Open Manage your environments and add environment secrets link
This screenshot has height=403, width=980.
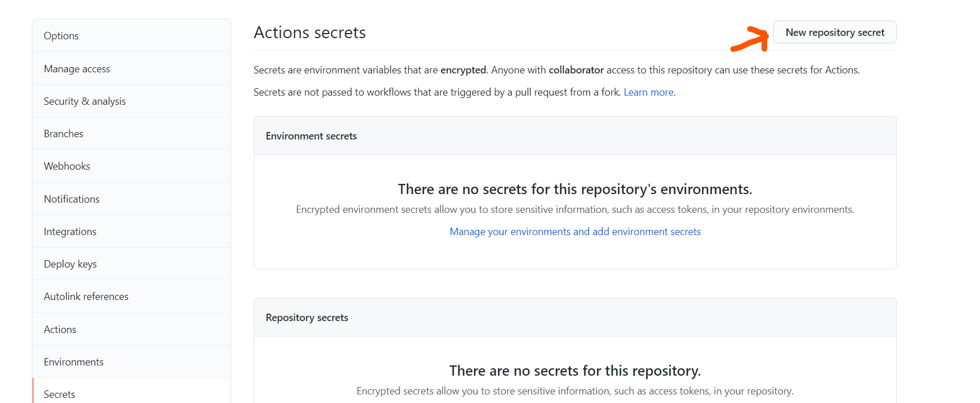pyautogui.click(x=575, y=232)
